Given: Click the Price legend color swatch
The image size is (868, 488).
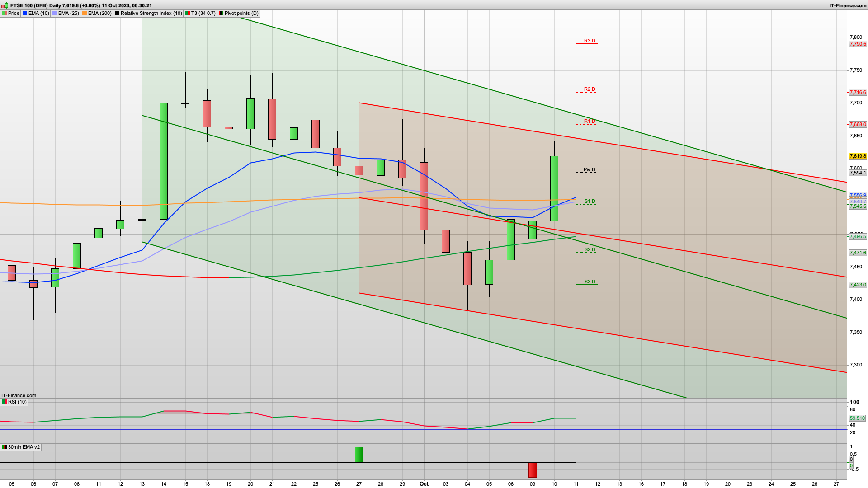Looking at the screenshot, I should pyautogui.click(x=5, y=14).
